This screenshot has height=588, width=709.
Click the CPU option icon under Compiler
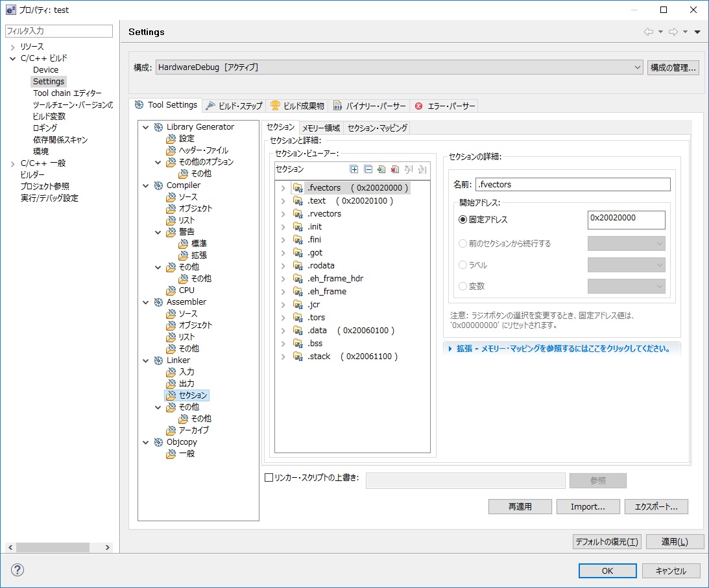click(171, 290)
